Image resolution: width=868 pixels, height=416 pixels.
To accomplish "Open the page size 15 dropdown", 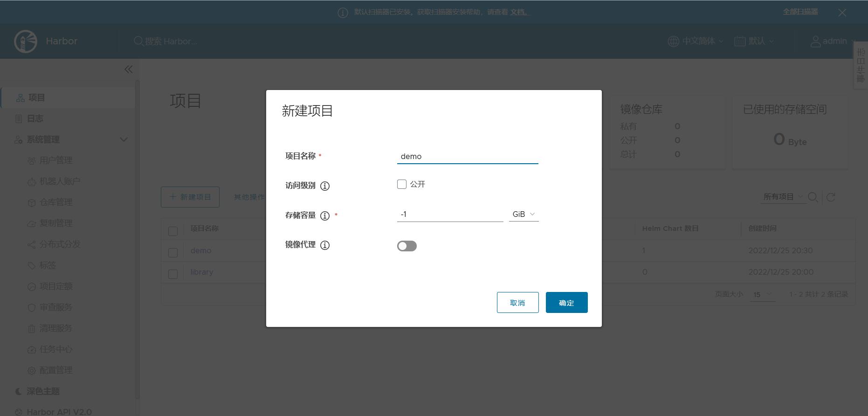I will pos(762,295).
